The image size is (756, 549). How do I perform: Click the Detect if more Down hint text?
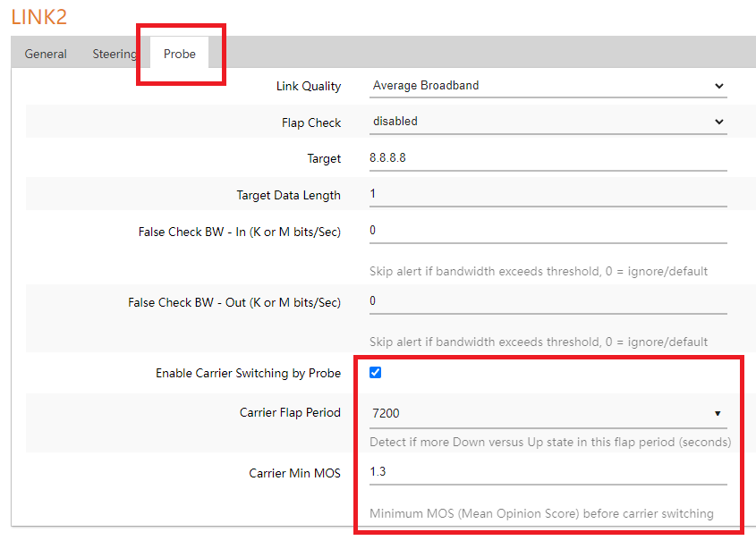coord(550,442)
